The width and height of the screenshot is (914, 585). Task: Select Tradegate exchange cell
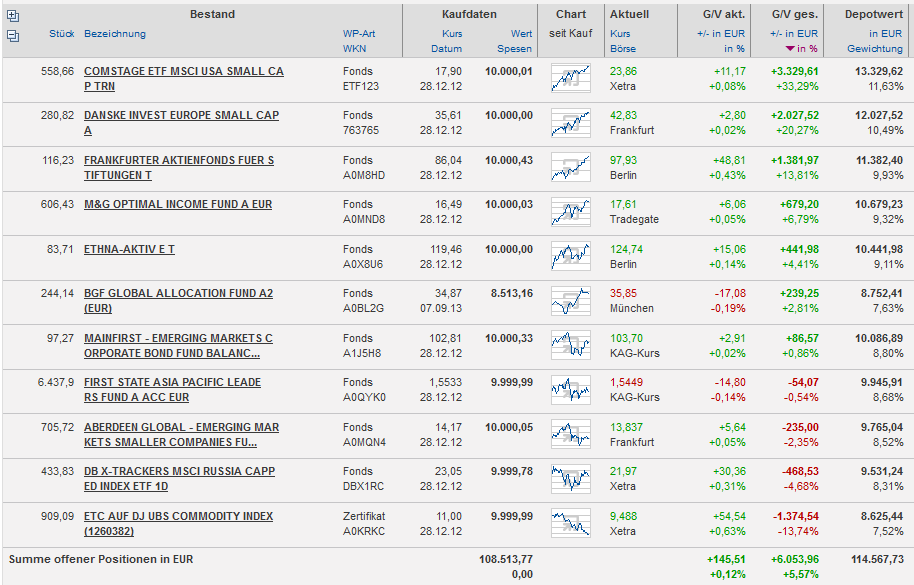click(x=634, y=220)
